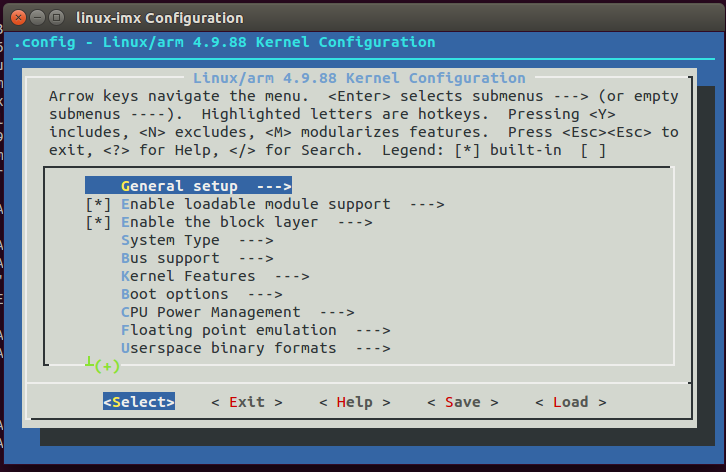The image size is (726, 472).
Task: Expand the Floating point emulation arrow
Action: coord(372,330)
